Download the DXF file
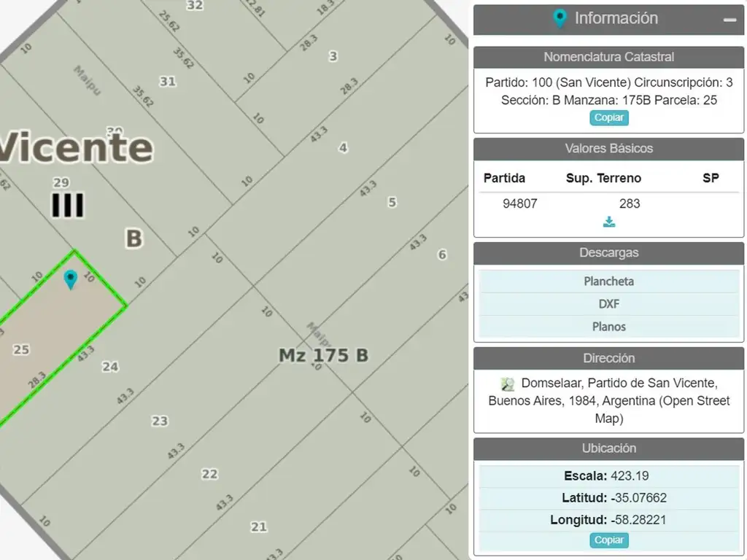The height and width of the screenshot is (560, 747). tap(608, 304)
